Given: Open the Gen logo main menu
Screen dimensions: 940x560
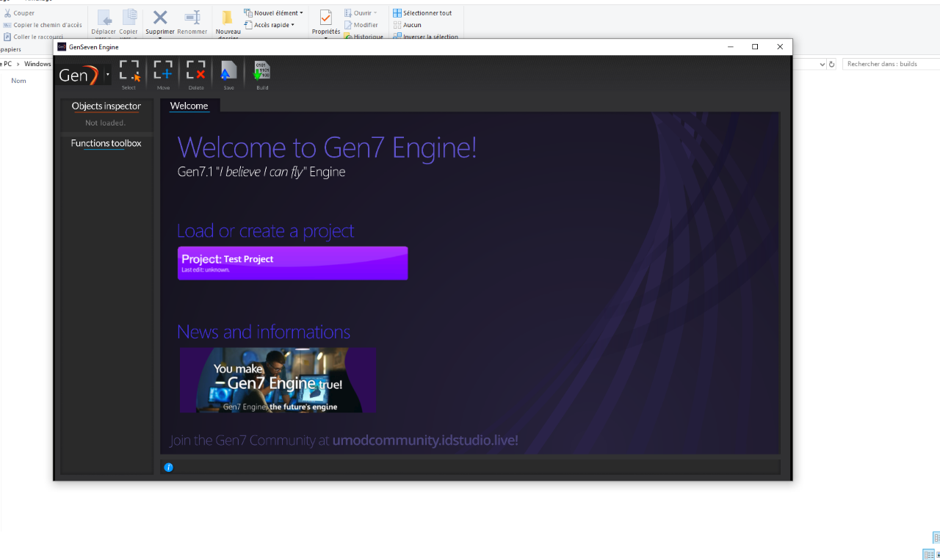Looking at the screenshot, I should (x=79, y=74).
